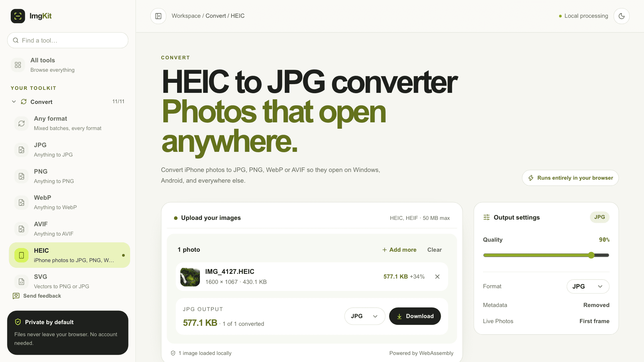Click the JPG badge in Output settings
This screenshot has height=362, width=644.
[x=600, y=217]
